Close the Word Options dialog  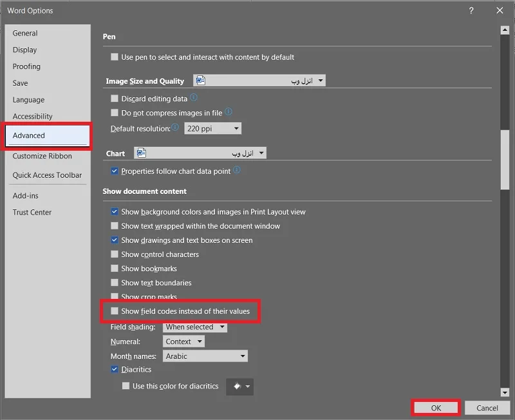click(x=500, y=10)
